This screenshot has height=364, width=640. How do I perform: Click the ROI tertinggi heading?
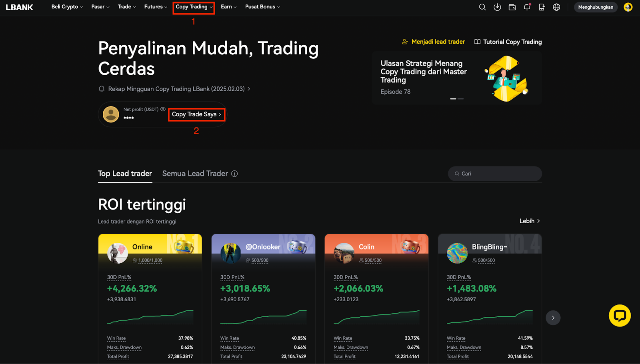pos(142,204)
